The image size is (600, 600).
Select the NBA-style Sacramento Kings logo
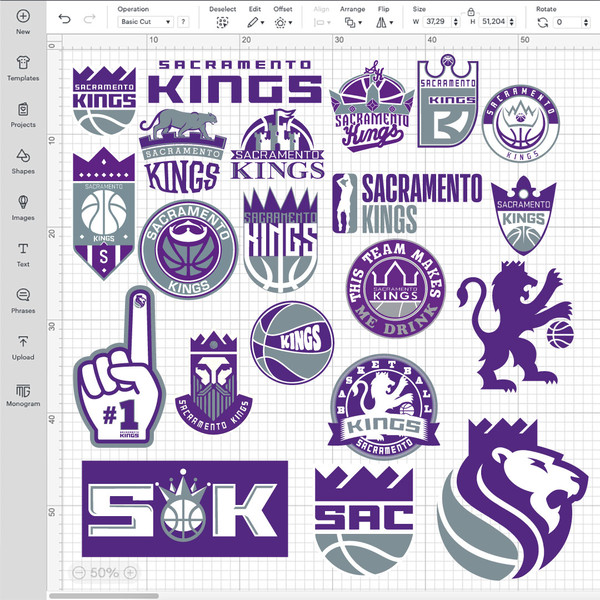(407, 203)
